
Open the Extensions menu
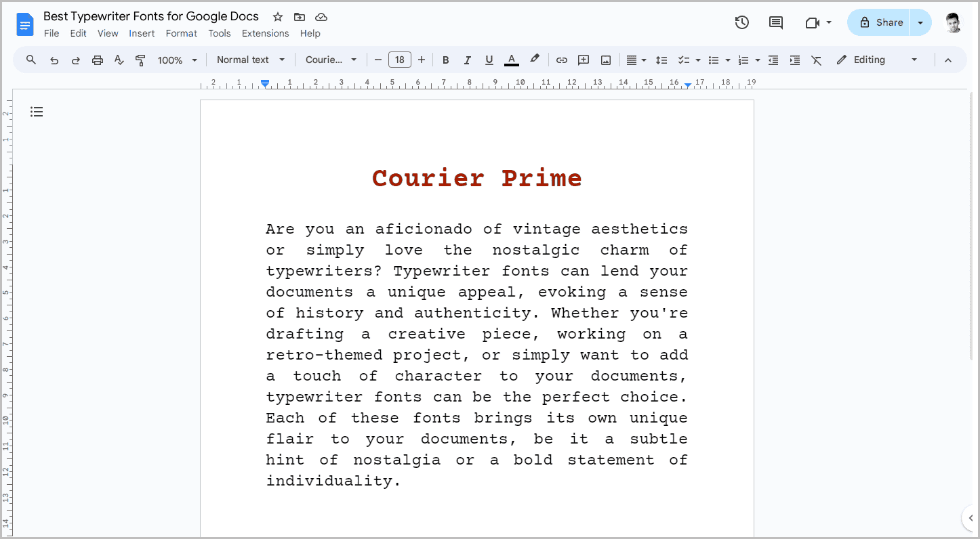tap(266, 33)
